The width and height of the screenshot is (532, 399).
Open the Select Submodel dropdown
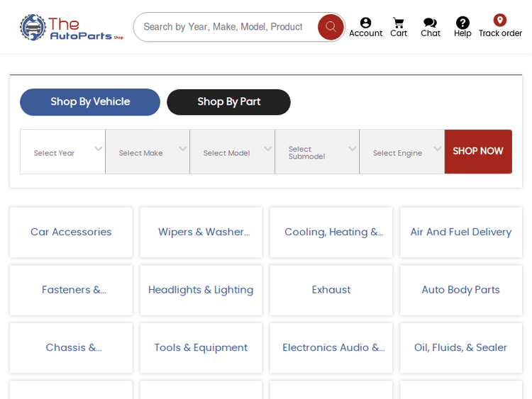click(x=317, y=152)
